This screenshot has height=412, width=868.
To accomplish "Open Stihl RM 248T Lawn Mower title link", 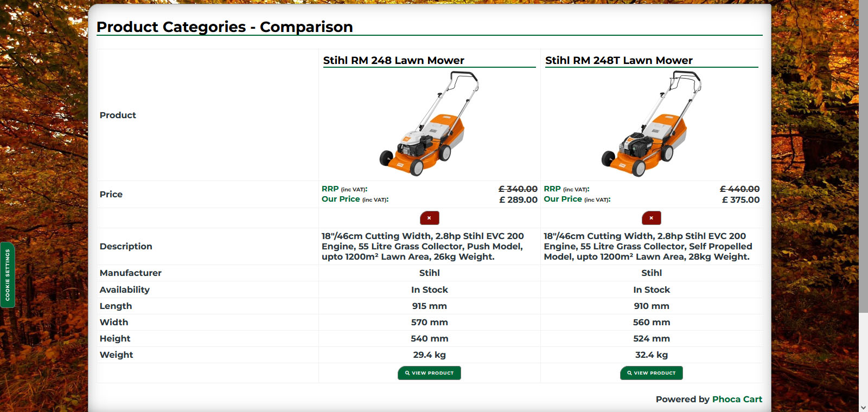I will (x=619, y=61).
